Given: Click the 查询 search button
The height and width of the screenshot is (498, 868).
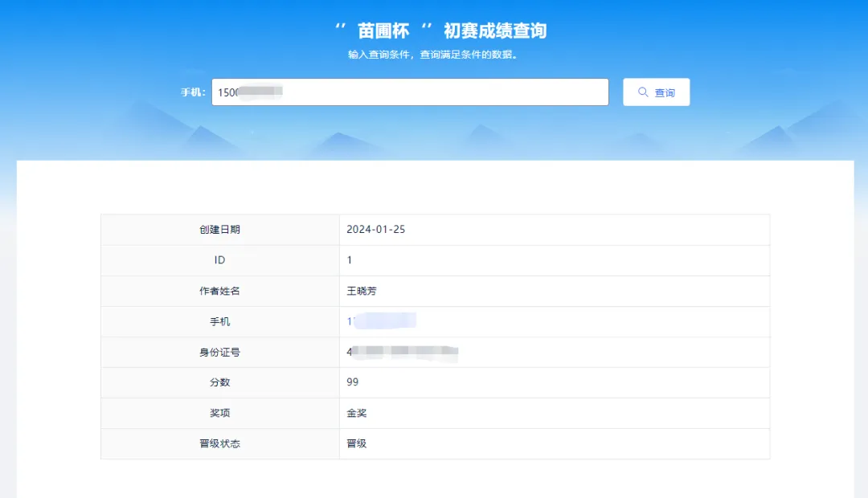Looking at the screenshot, I should 656,92.
